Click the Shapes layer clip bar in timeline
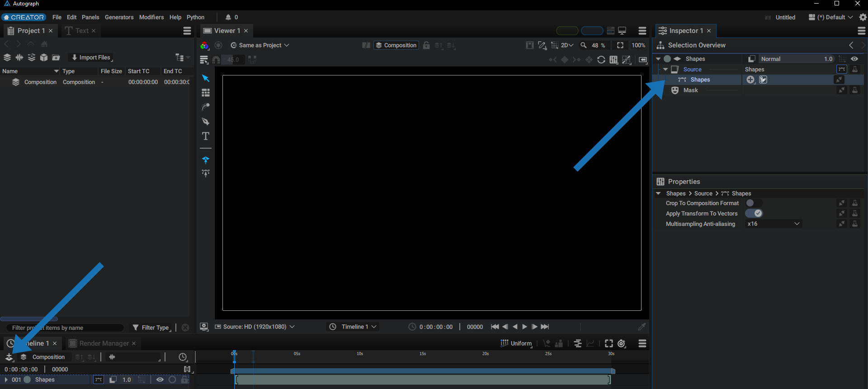Image resolution: width=868 pixels, height=389 pixels. 423,380
